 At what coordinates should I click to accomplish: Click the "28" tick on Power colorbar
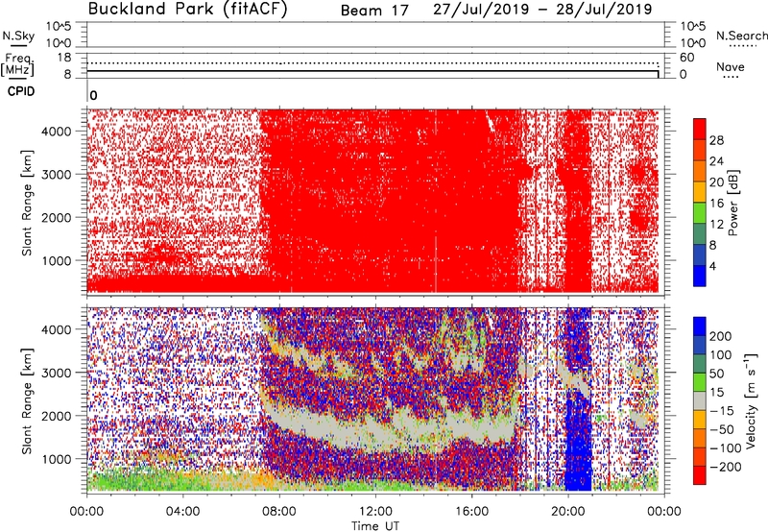pos(716,140)
